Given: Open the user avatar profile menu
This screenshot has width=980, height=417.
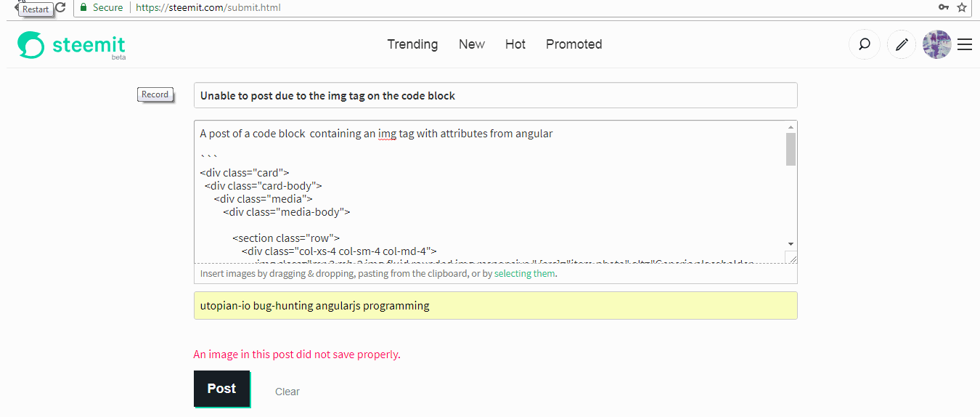Looking at the screenshot, I should pyautogui.click(x=936, y=44).
